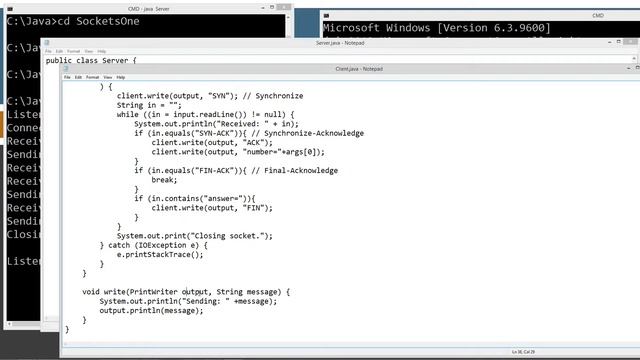Screen dimensions: 640x360
Task: Click the in.equals("SYN-ACK") line
Action: [x=249, y=133]
